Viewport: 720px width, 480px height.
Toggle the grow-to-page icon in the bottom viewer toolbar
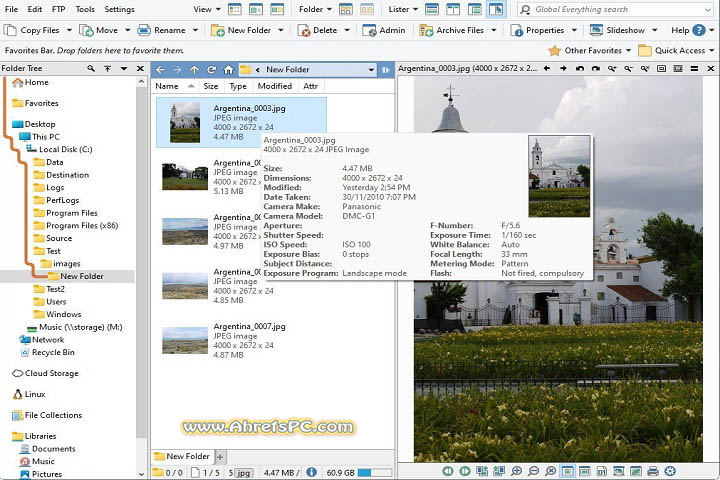pyautogui.click(x=585, y=471)
